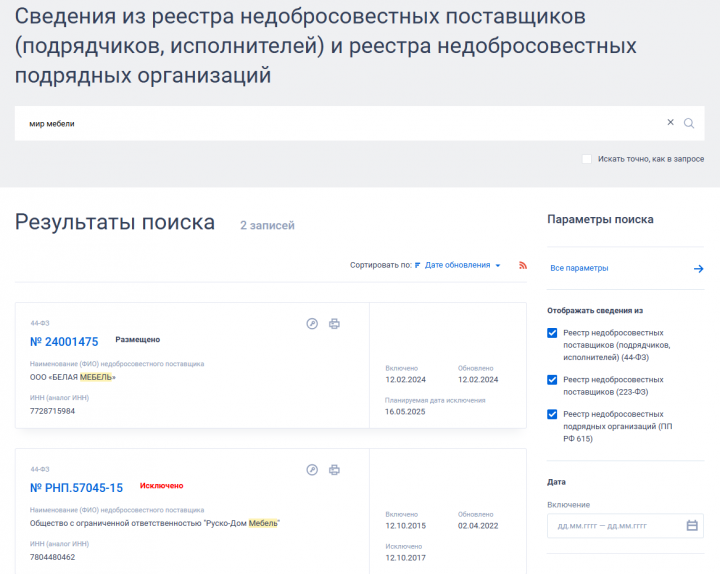This screenshot has width=720, height=574.
Task: Click the magnifier search icon
Action: tap(689, 123)
